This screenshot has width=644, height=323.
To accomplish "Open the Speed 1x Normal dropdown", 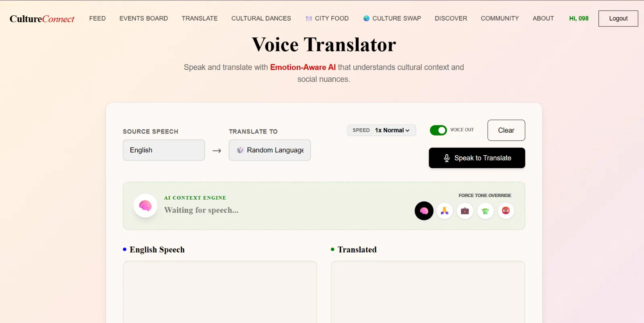I will tap(382, 130).
